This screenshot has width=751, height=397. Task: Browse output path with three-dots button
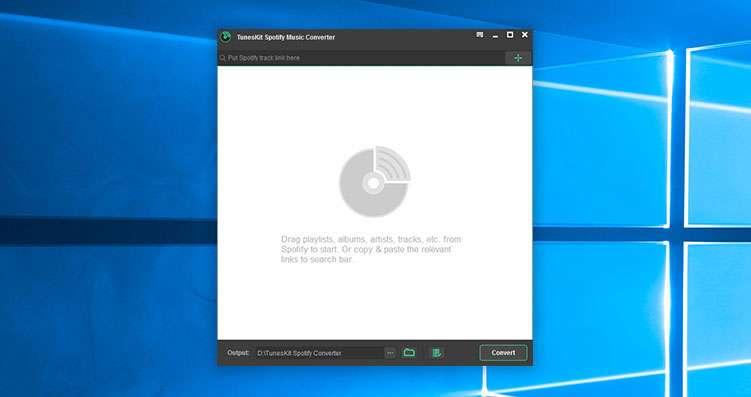pos(390,353)
